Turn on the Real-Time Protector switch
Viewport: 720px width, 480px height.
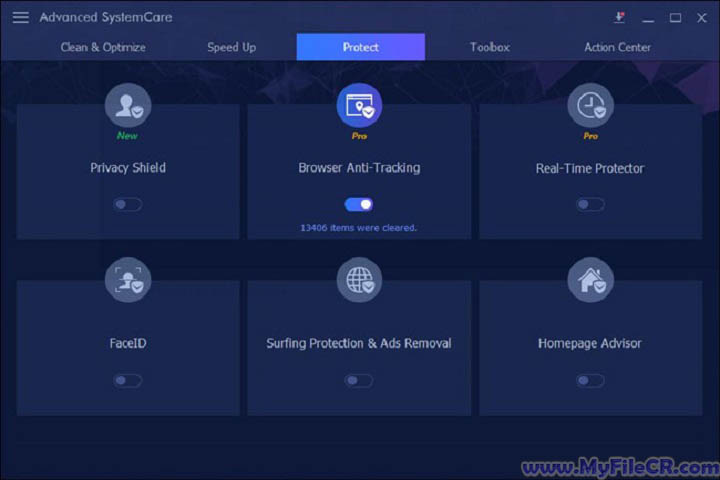point(591,204)
